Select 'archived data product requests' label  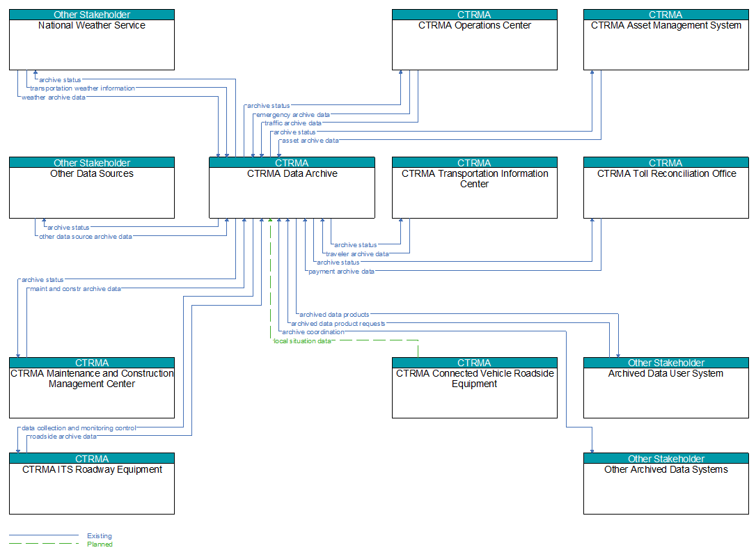[x=338, y=324]
